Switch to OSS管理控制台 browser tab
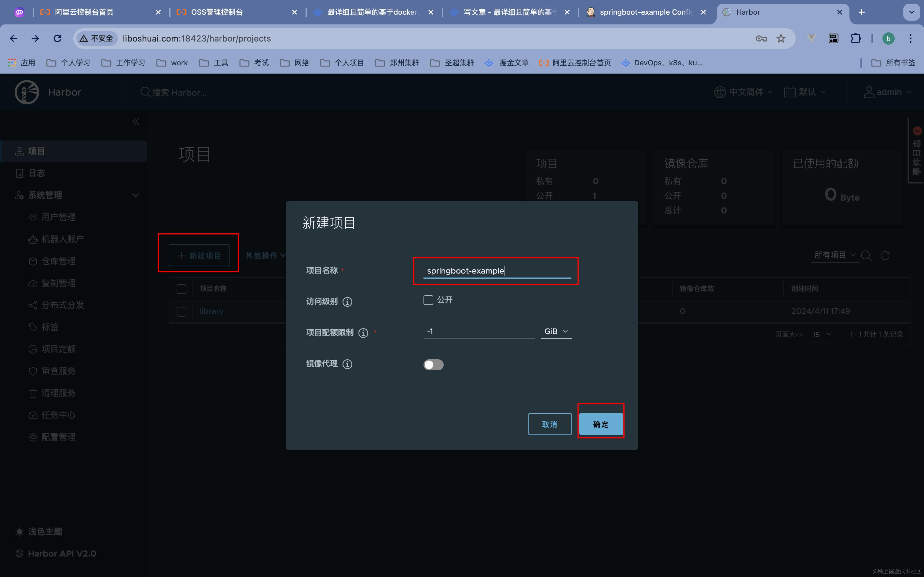Viewport: 924px width, 577px height. click(217, 12)
